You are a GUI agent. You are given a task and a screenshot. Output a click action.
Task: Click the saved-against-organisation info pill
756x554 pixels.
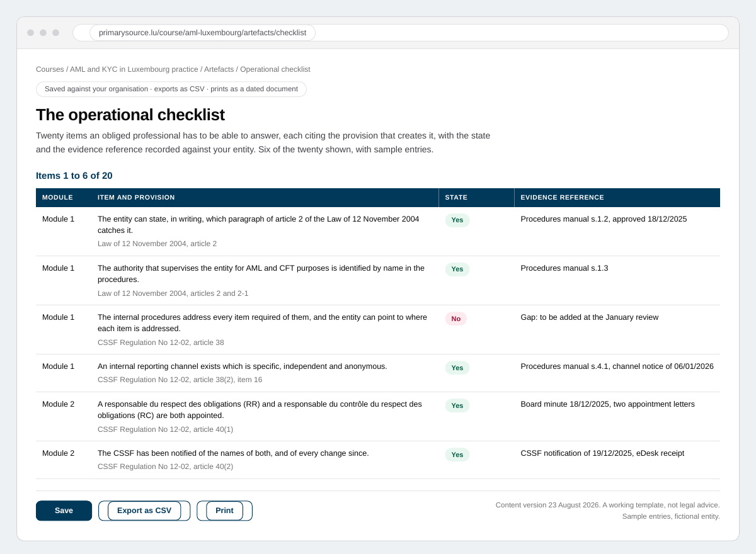[x=171, y=89]
